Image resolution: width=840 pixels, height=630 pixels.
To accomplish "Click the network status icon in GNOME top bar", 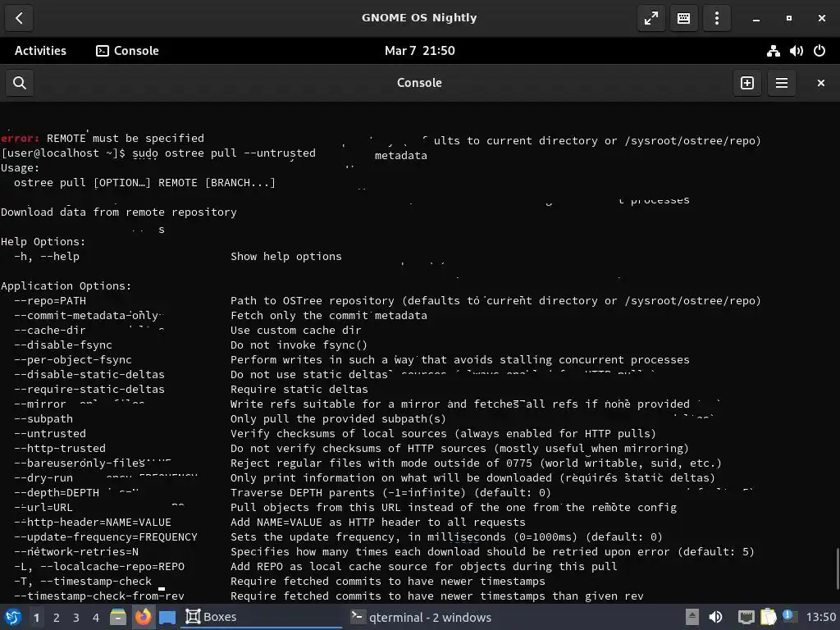I will pos(773,51).
